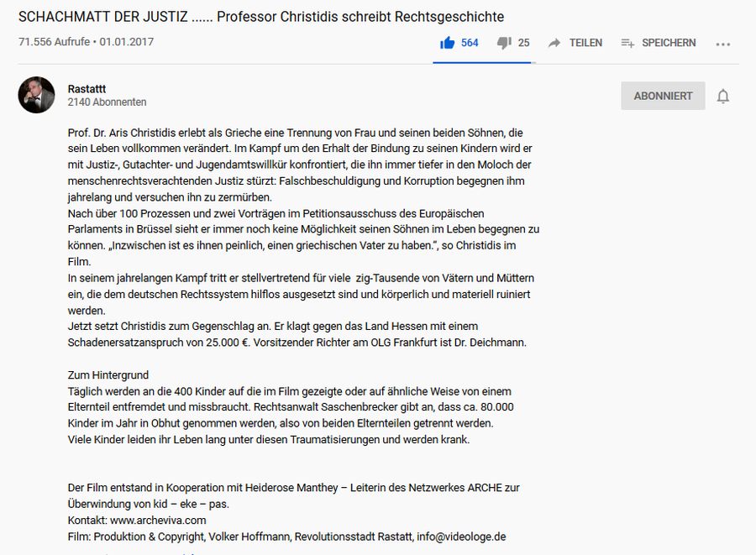Open the Rastattt channel avatar

(x=37, y=95)
